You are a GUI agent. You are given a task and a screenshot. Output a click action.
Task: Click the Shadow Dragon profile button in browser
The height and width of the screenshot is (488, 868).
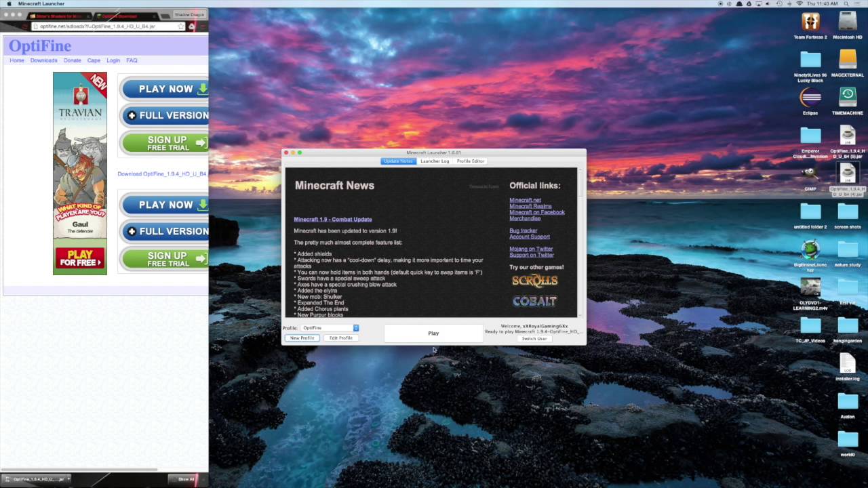(x=189, y=14)
